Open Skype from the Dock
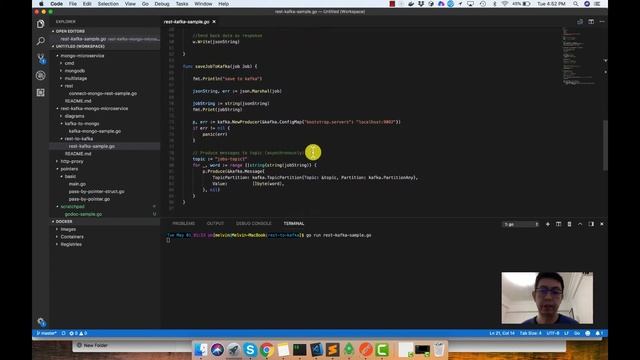640x360 pixels. tap(250, 350)
